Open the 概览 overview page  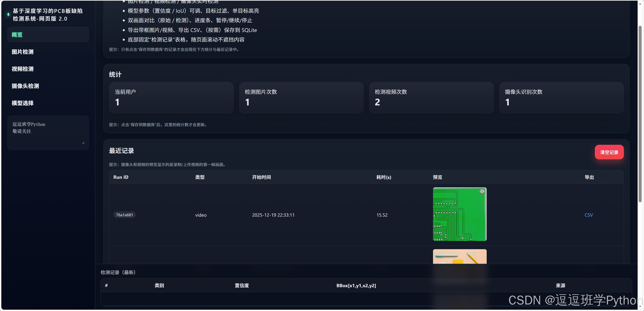48,35
